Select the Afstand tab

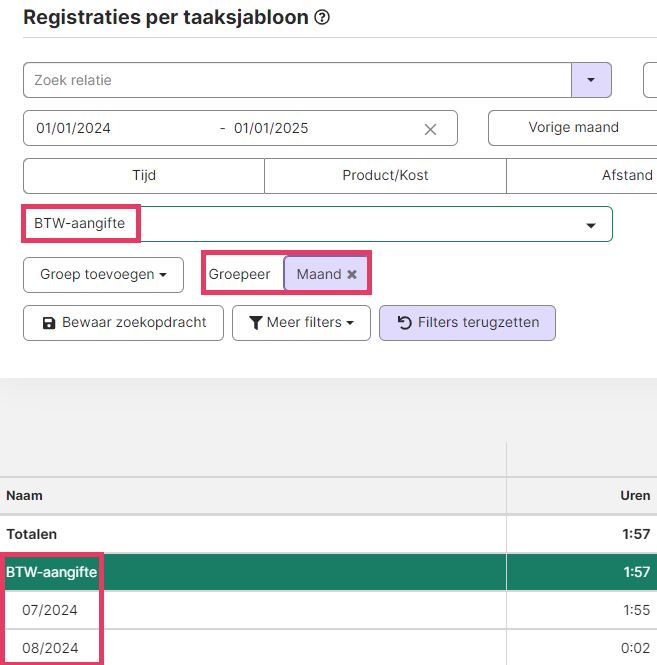[x=626, y=176]
